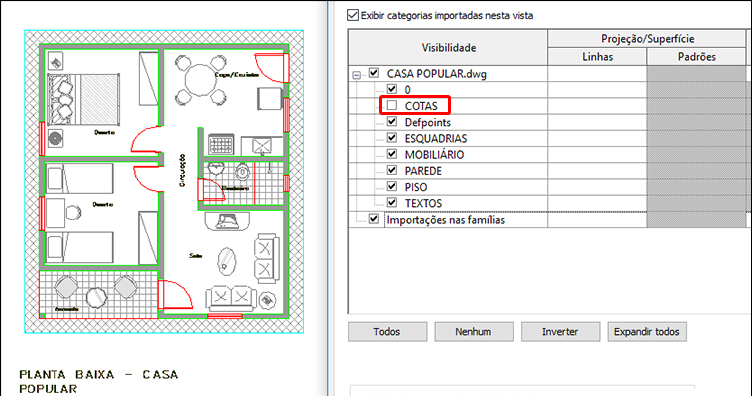752x396 pixels.
Task: Select the PAREDE layer name
Action: tap(423, 171)
